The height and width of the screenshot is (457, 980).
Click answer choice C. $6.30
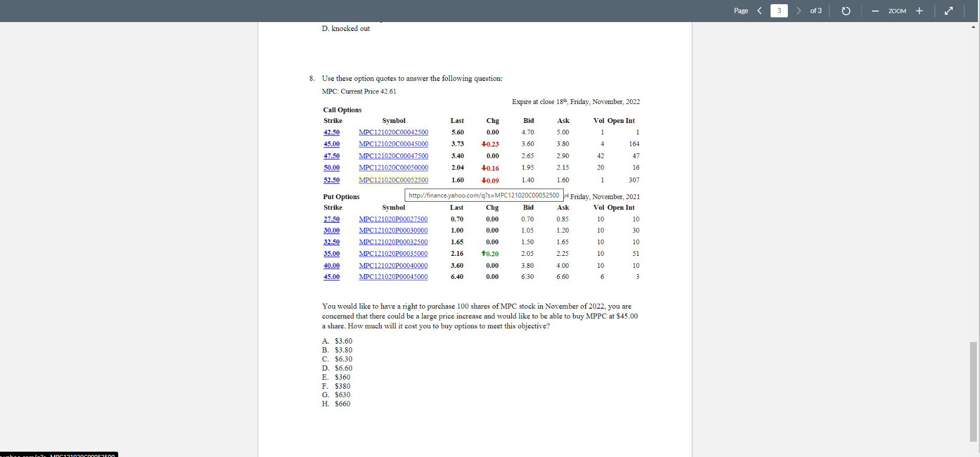pos(337,359)
